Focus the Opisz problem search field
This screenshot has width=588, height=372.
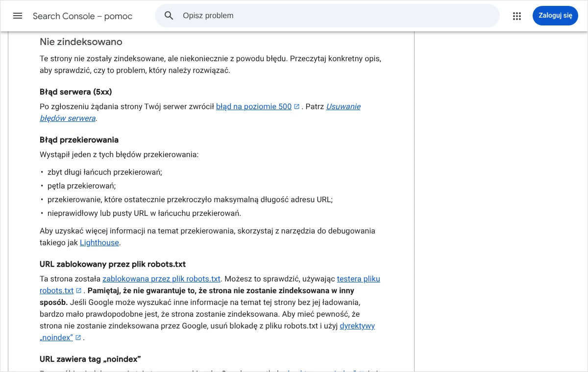327,16
